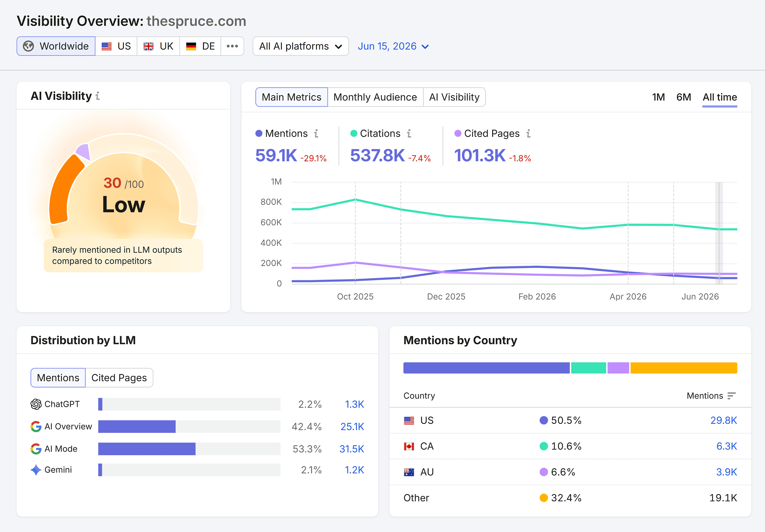Click the 101.3K cited pages value
Screen dimensions: 765x532
pyautogui.click(x=480, y=155)
